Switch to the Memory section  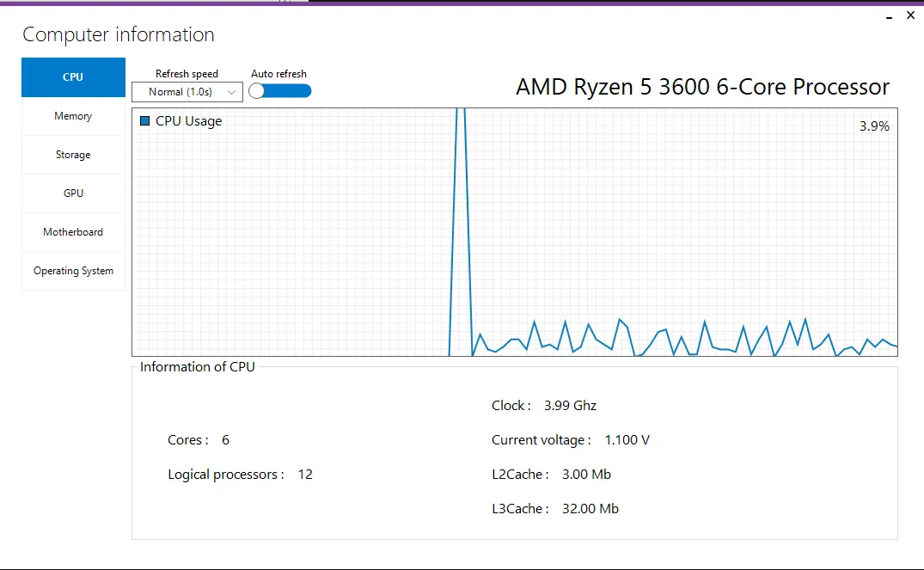[73, 116]
